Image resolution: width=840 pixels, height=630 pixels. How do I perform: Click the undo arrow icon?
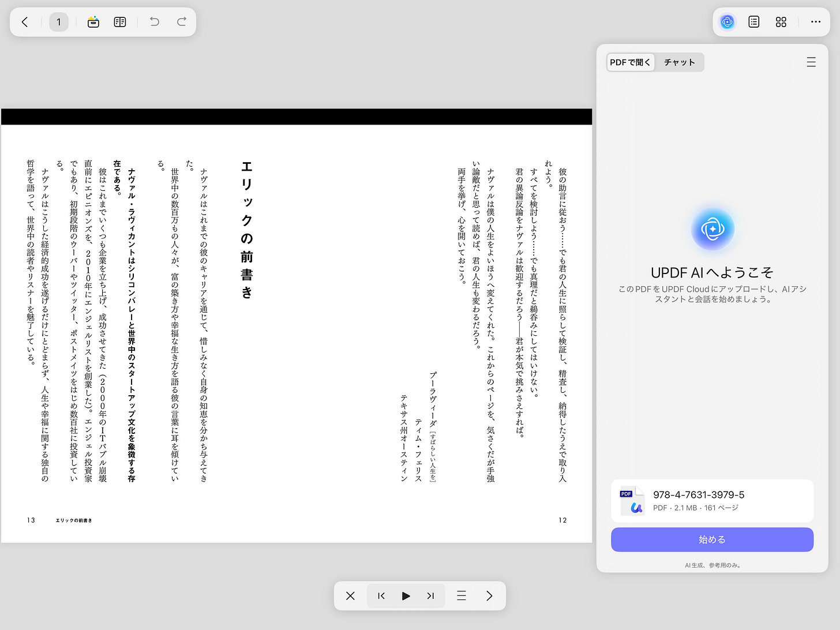(154, 22)
